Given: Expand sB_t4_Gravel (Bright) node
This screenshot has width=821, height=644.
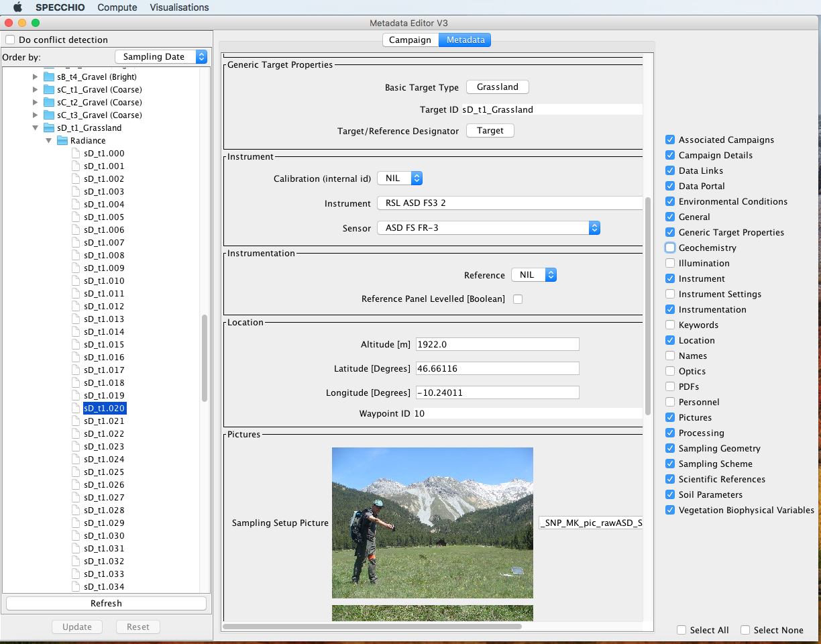Looking at the screenshot, I should pos(36,76).
